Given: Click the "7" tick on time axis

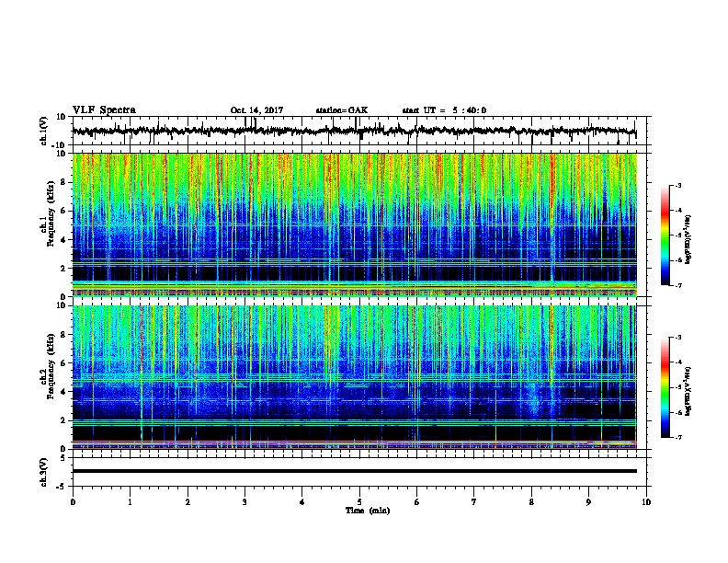Looking at the screenshot, I should 474,502.
